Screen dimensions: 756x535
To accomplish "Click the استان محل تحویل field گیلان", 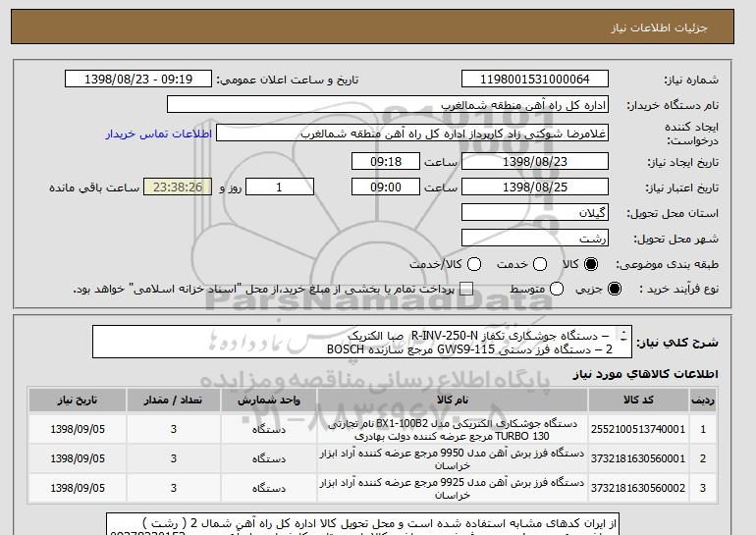I will pos(535,213).
